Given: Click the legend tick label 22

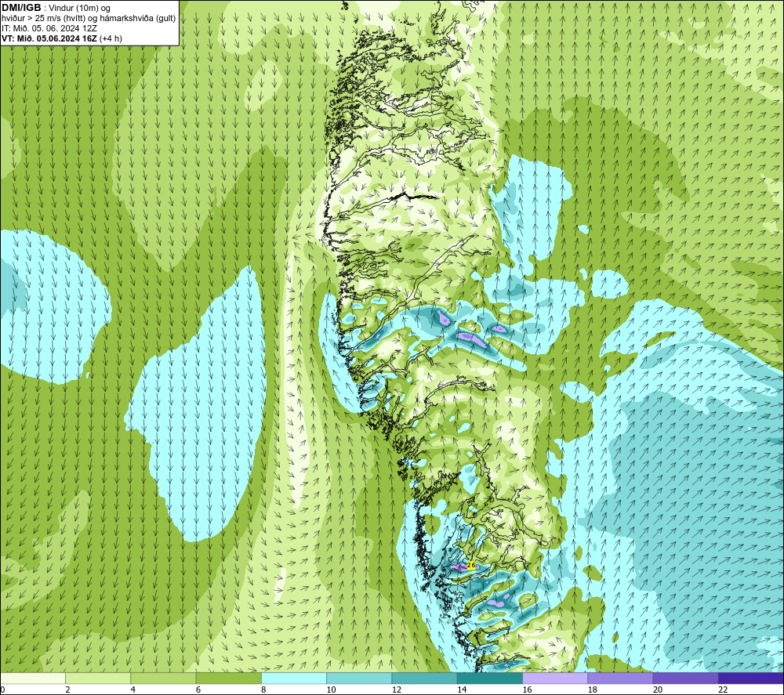Looking at the screenshot, I should click(x=724, y=690).
